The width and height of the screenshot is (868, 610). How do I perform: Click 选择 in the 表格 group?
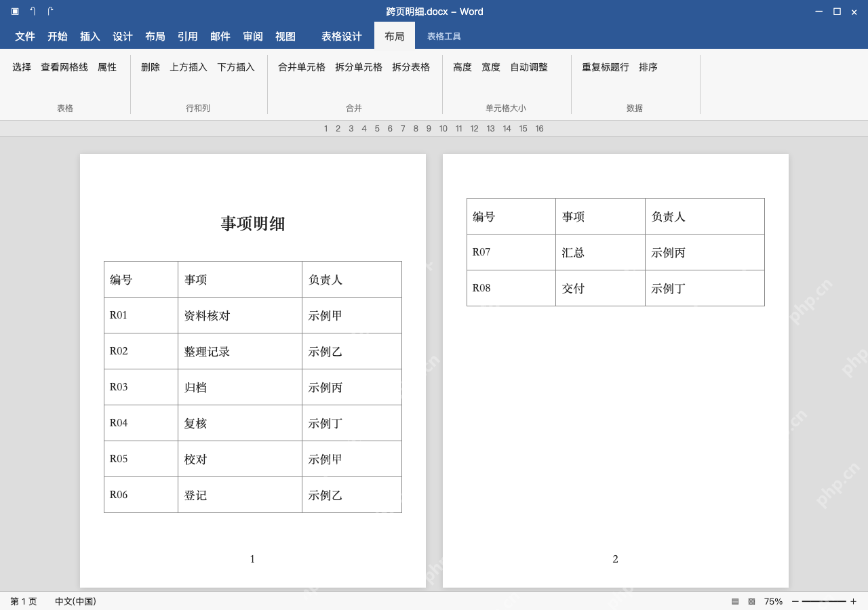pos(22,67)
